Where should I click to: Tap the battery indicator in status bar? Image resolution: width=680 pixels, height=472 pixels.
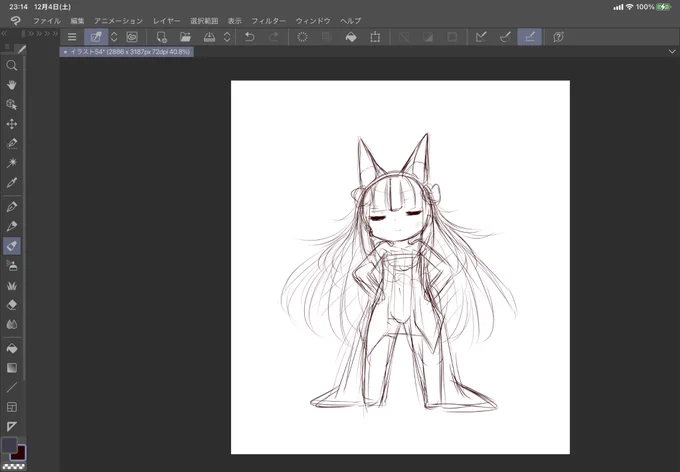(664, 7)
